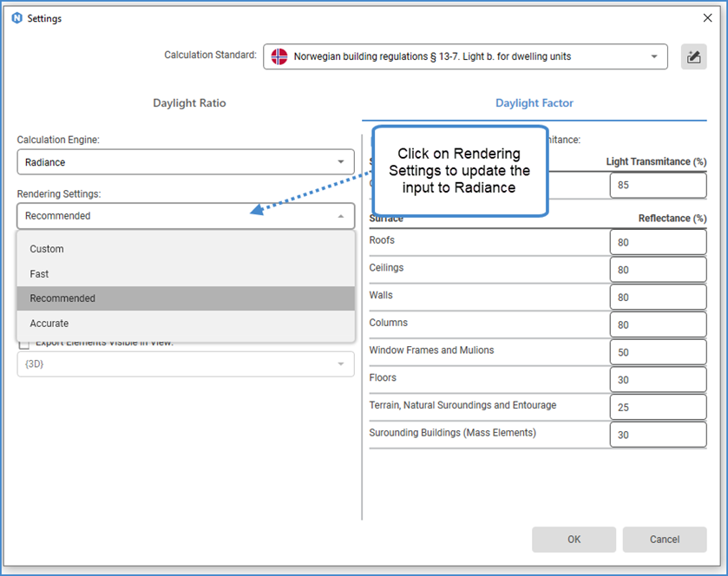Switch to the Daylight Ratio tab
This screenshot has width=728, height=576.
(x=189, y=103)
